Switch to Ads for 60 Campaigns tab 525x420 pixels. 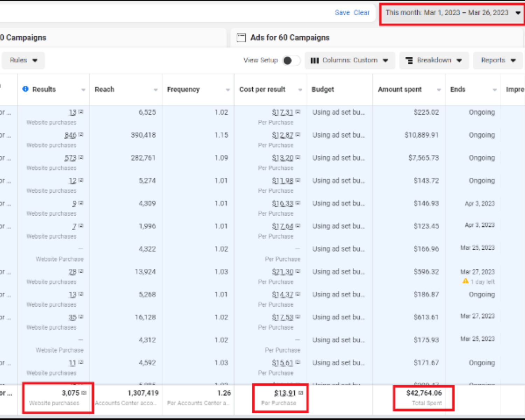[289, 37]
